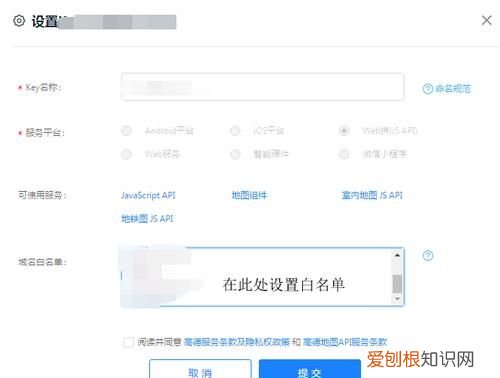The width and height of the screenshot is (500, 378).
Task: Click the 域名白名单 label text
Action: pos(42,262)
